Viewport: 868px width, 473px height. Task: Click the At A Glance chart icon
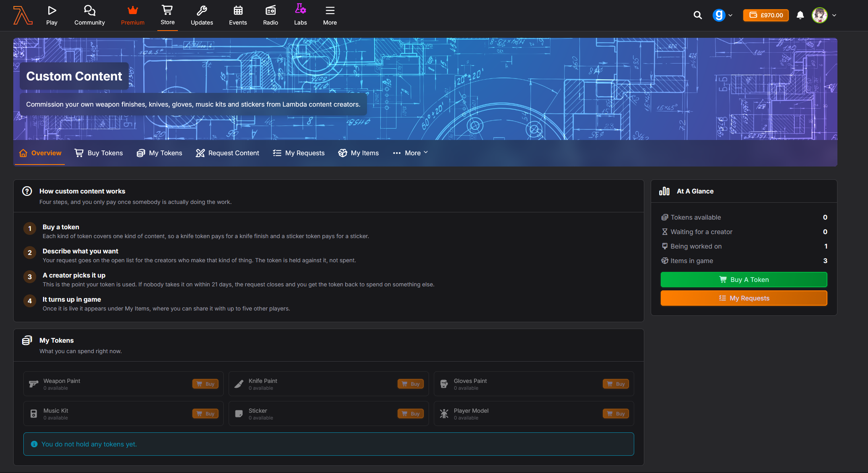pyautogui.click(x=664, y=191)
